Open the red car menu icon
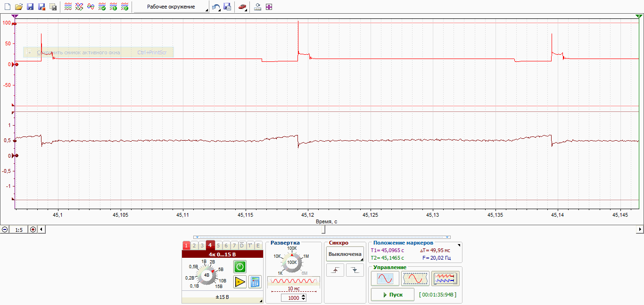The width and height of the screenshot is (644, 305). coord(242,7)
